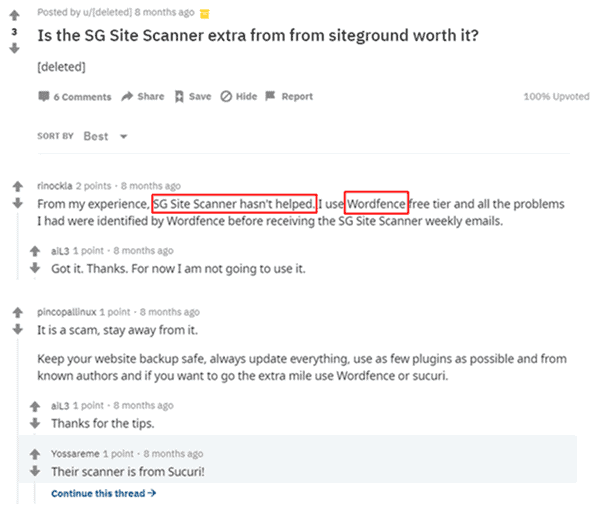Report the post

(289, 96)
